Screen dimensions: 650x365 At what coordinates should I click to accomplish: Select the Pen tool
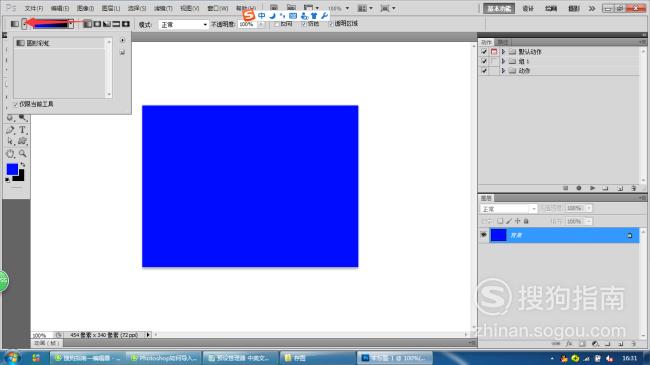coord(10,130)
